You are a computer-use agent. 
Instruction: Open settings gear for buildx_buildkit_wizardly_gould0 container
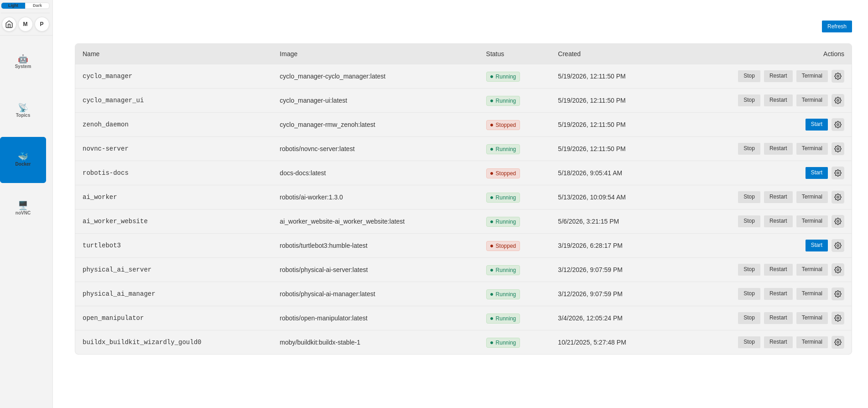point(837,342)
